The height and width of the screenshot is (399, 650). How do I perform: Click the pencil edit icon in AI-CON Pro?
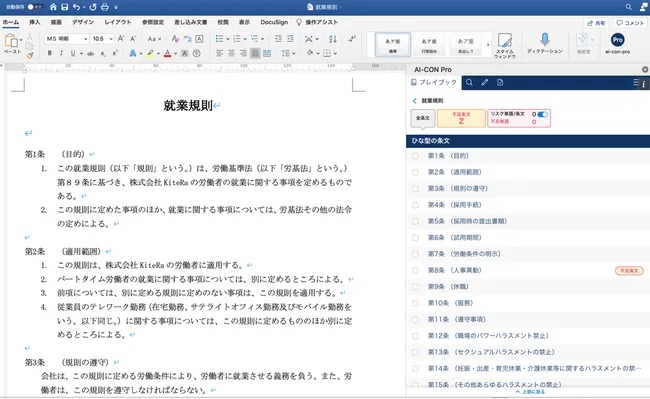[485, 82]
